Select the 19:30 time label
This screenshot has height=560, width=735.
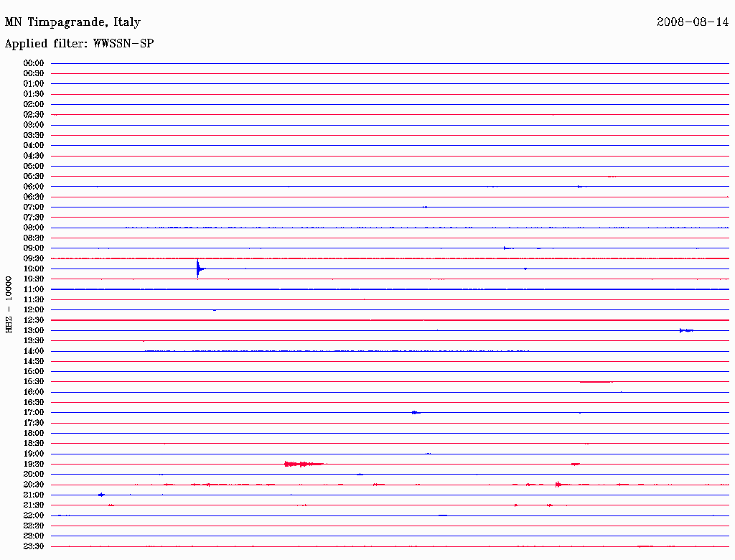coord(34,465)
